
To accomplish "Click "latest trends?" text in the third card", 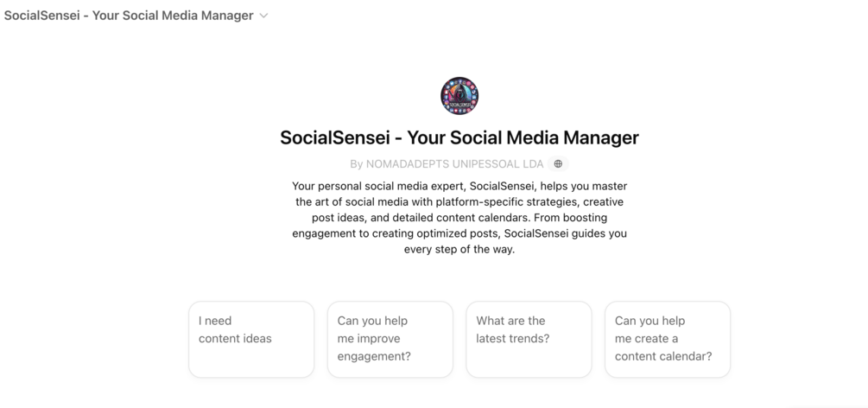I will [513, 339].
